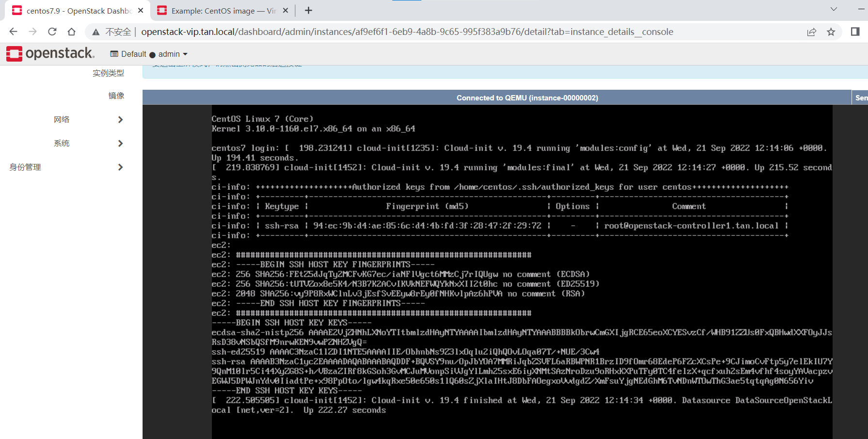Go back to the previous page

tap(13, 32)
